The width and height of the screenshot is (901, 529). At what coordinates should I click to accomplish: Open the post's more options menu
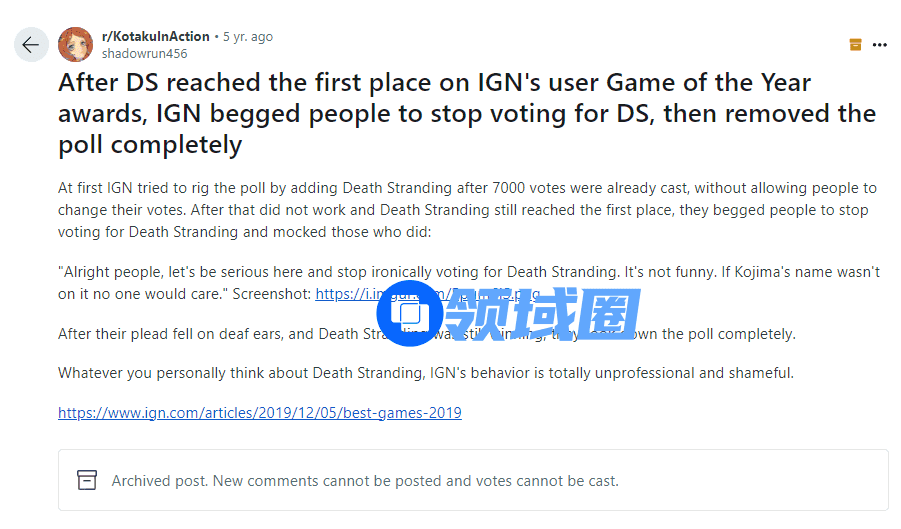pyautogui.click(x=880, y=44)
